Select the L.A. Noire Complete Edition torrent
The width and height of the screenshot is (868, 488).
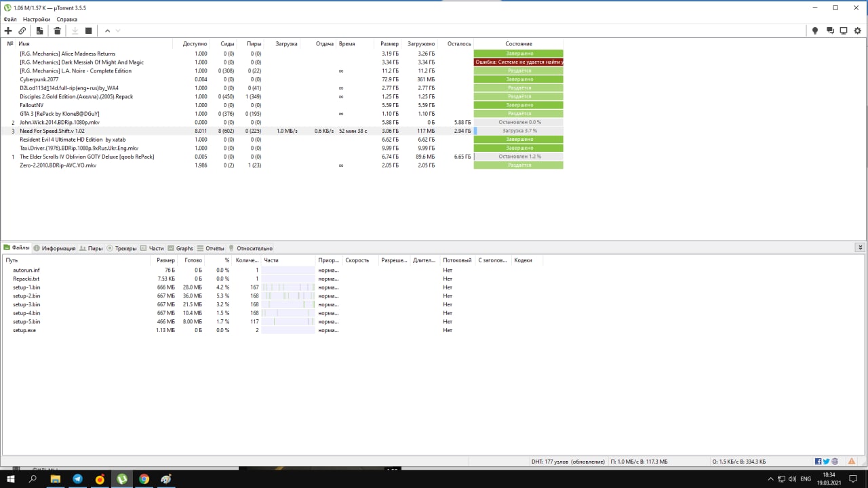point(283,70)
